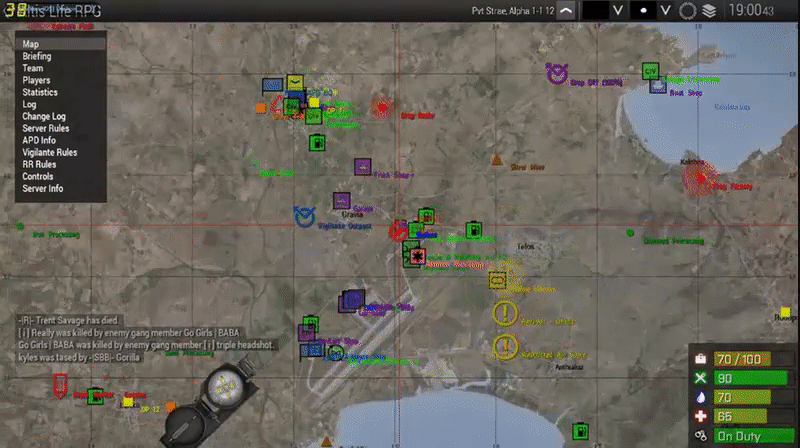Viewport: 800px width, 448px height.
Task: Click the orange square marker northwest
Action: [x=261, y=108]
